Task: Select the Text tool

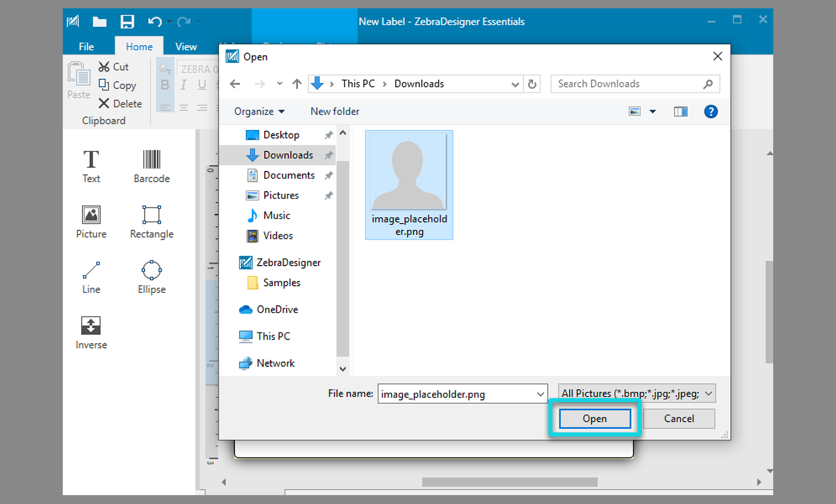Action: (x=91, y=166)
